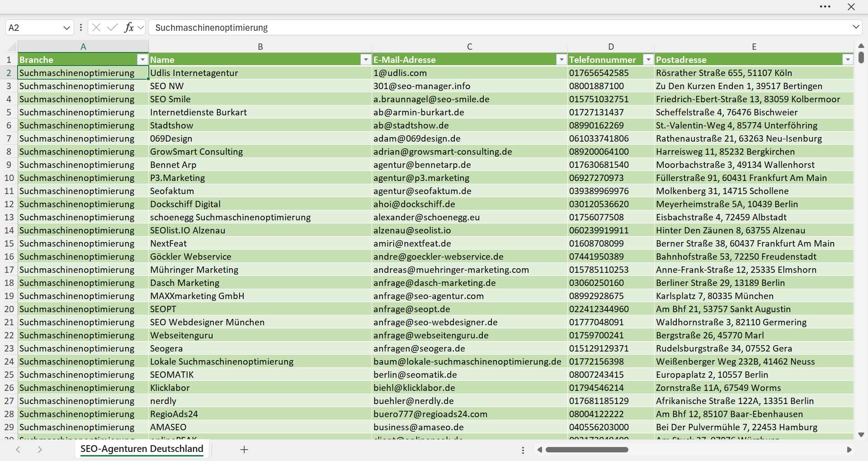
Task: Open the Telefonnummer filter dropdown
Action: tap(648, 60)
